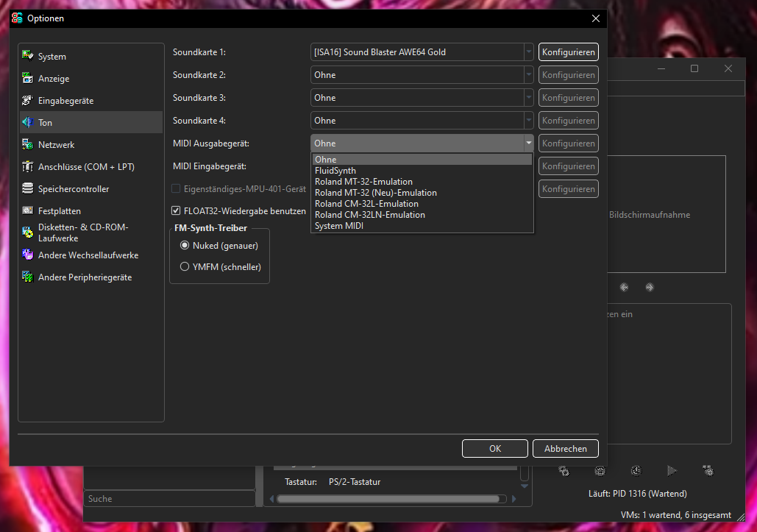Click the Netzwerk category icon

[26, 144]
